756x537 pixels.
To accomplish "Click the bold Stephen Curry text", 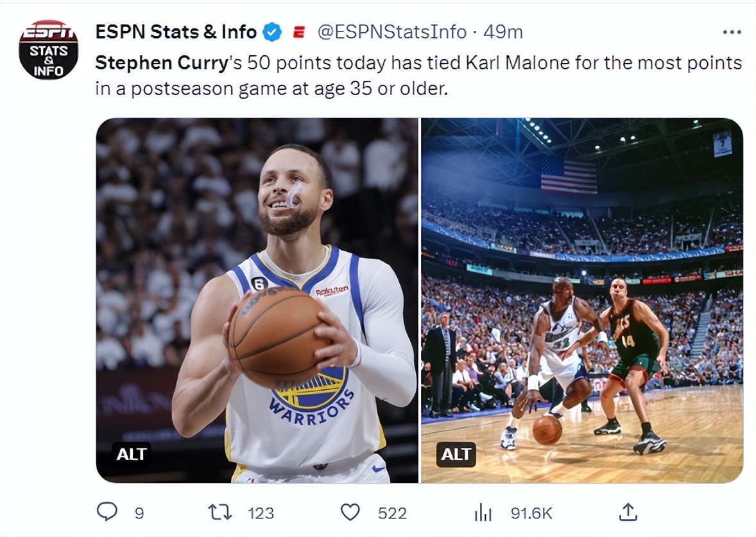I will (162, 63).
